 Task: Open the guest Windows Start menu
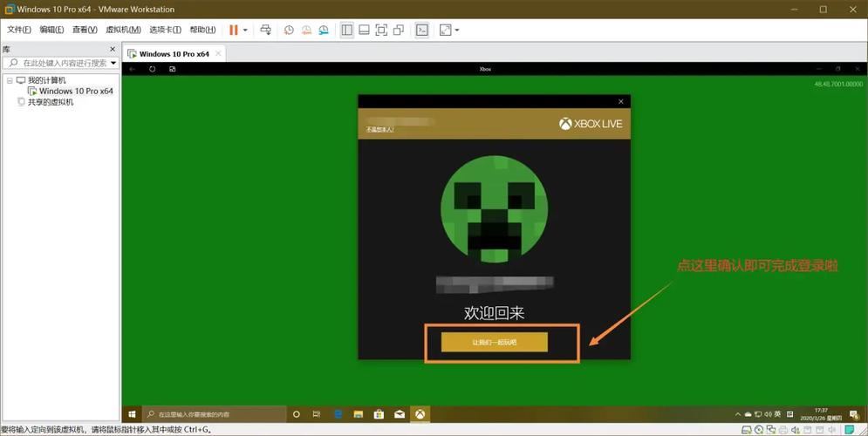(133, 414)
